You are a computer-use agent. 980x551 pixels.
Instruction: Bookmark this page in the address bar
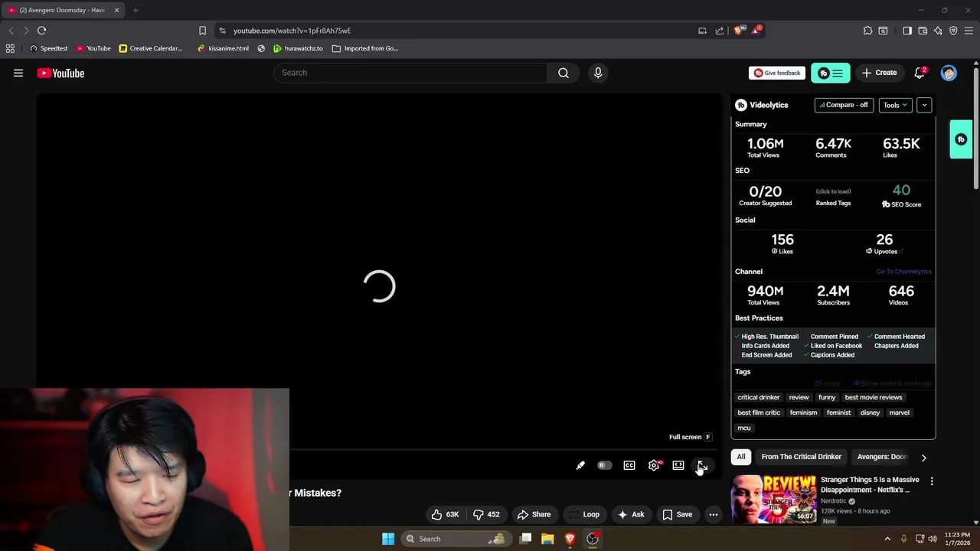click(x=202, y=31)
